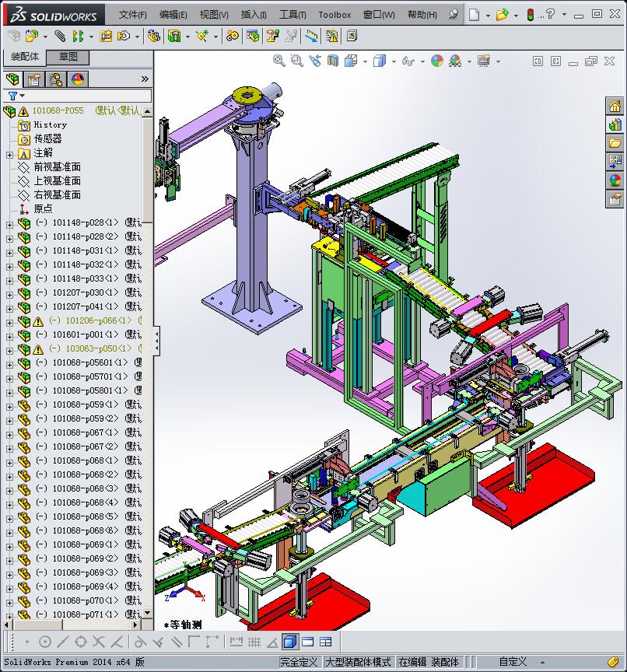Open the Toolbox menu
Viewport: 627px width, 672px height.
(x=335, y=15)
